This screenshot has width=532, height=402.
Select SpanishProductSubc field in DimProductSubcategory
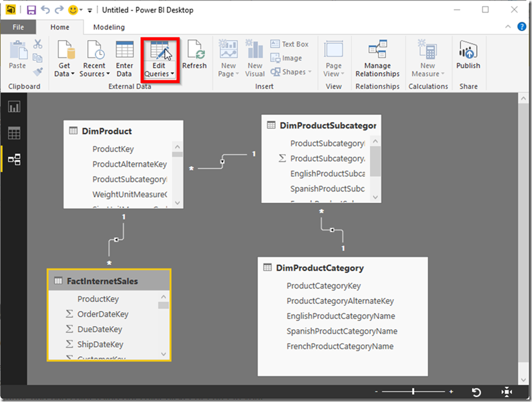(327, 188)
